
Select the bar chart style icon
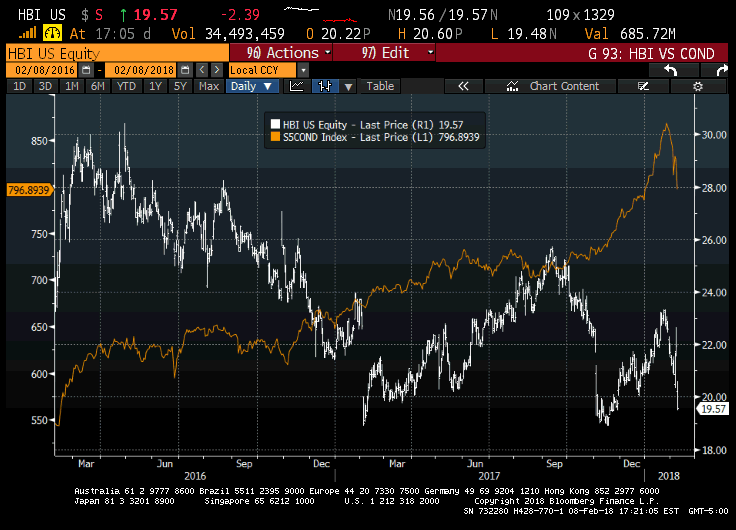tap(325, 86)
